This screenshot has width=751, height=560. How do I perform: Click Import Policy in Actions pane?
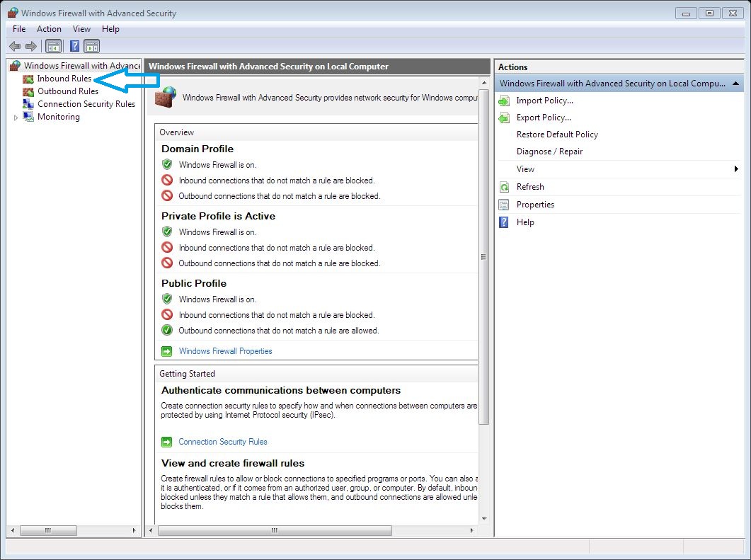544,101
